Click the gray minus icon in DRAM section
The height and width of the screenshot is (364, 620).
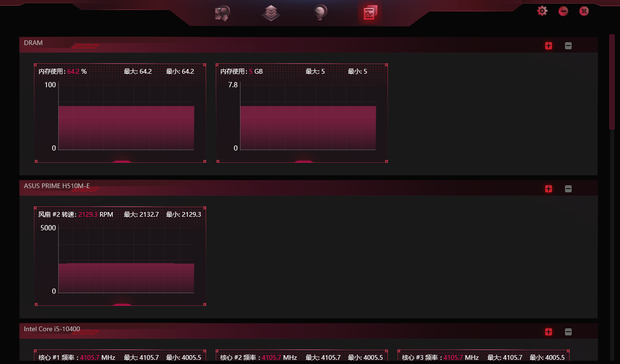pyautogui.click(x=568, y=45)
